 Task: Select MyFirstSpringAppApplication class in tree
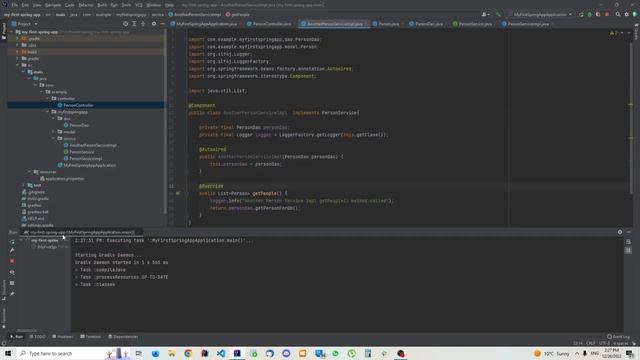(x=89, y=165)
